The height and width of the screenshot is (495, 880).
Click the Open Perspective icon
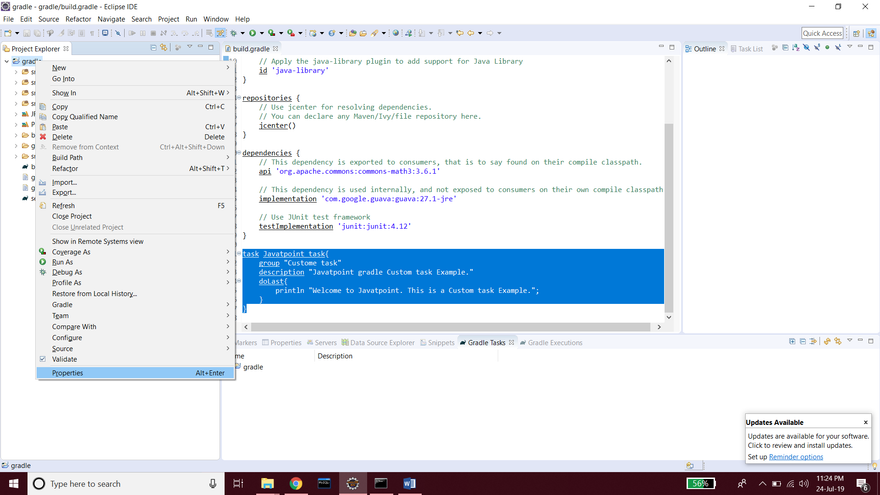pyautogui.click(x=856, y=33)
